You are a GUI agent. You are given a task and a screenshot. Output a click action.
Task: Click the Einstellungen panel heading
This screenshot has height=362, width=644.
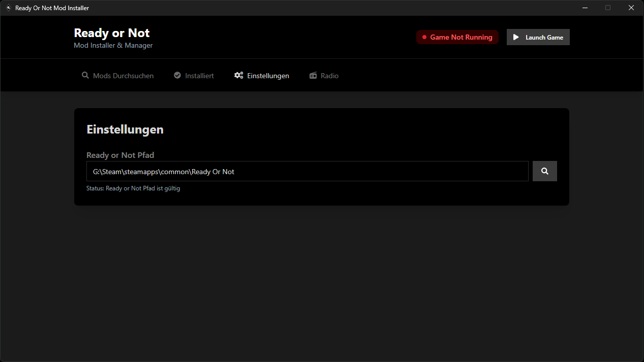[x=125, y=129]
